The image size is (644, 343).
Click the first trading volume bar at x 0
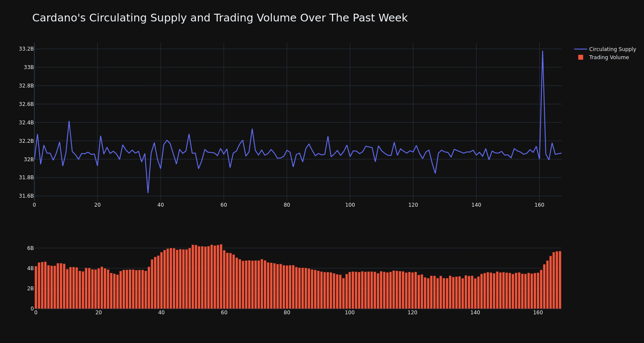[36, 287]
